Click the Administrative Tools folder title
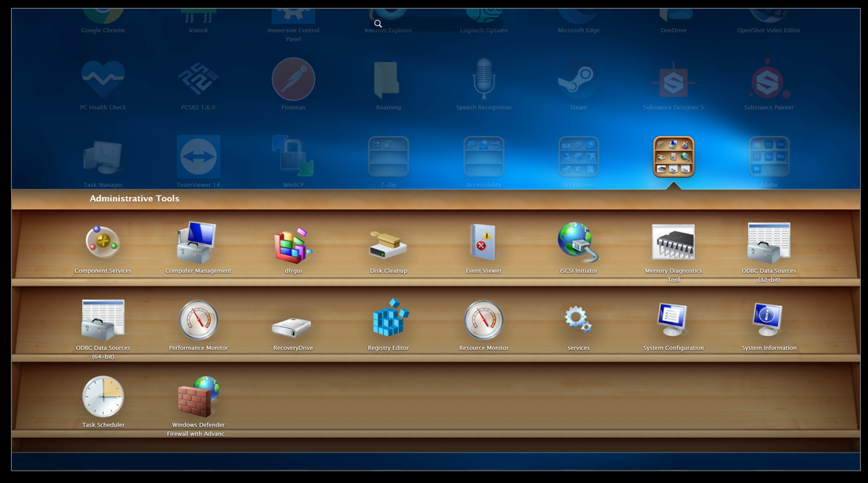Viewport: 868px width, 483px height. 135,199
